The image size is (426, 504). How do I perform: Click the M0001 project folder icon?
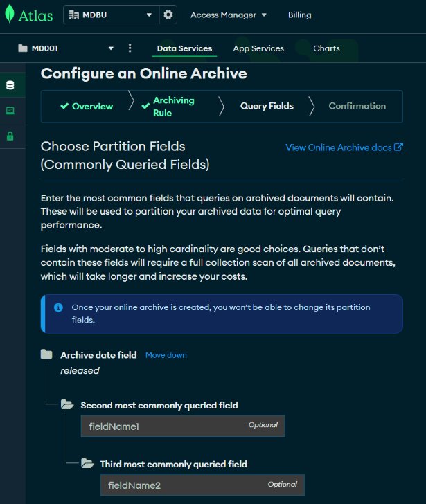pos(23,48)
